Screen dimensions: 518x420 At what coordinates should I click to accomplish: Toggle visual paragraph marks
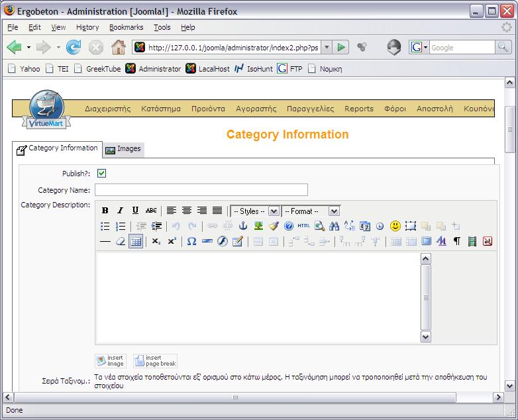tap(457, 242)
